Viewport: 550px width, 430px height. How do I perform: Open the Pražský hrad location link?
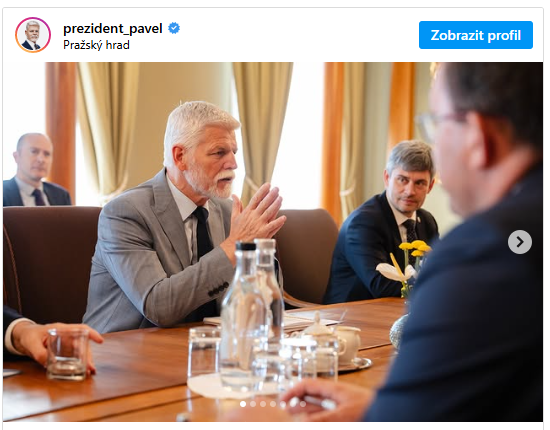click(96, 45)
